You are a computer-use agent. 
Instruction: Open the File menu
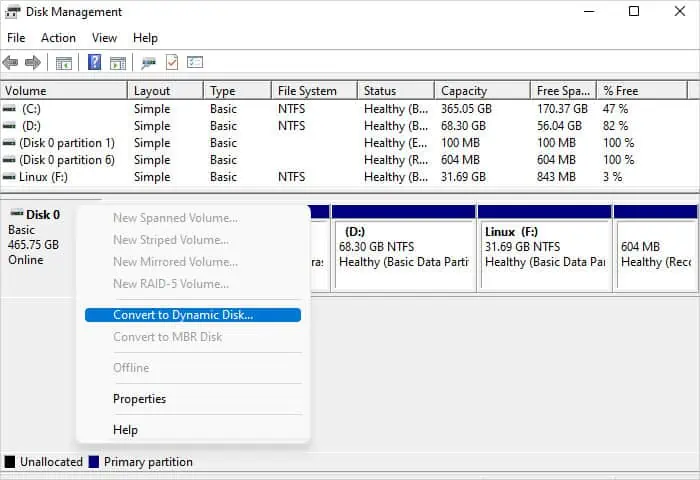16,38
